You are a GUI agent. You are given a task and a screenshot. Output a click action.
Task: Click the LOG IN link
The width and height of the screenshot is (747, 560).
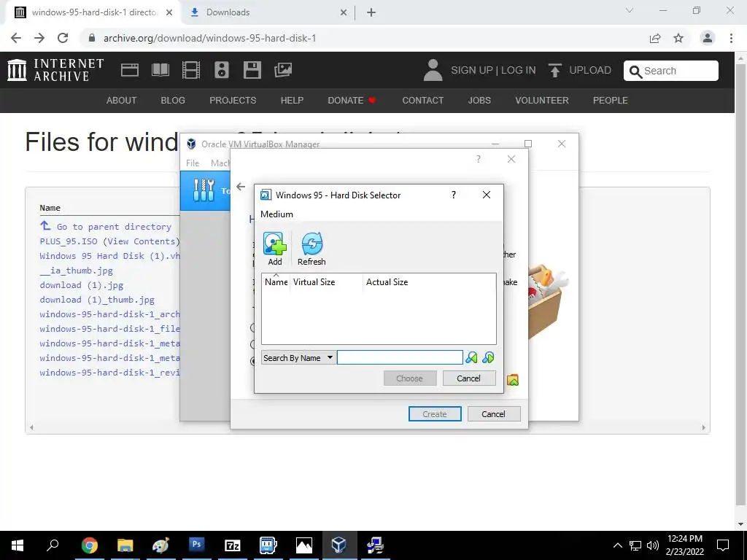pos(519,70)
